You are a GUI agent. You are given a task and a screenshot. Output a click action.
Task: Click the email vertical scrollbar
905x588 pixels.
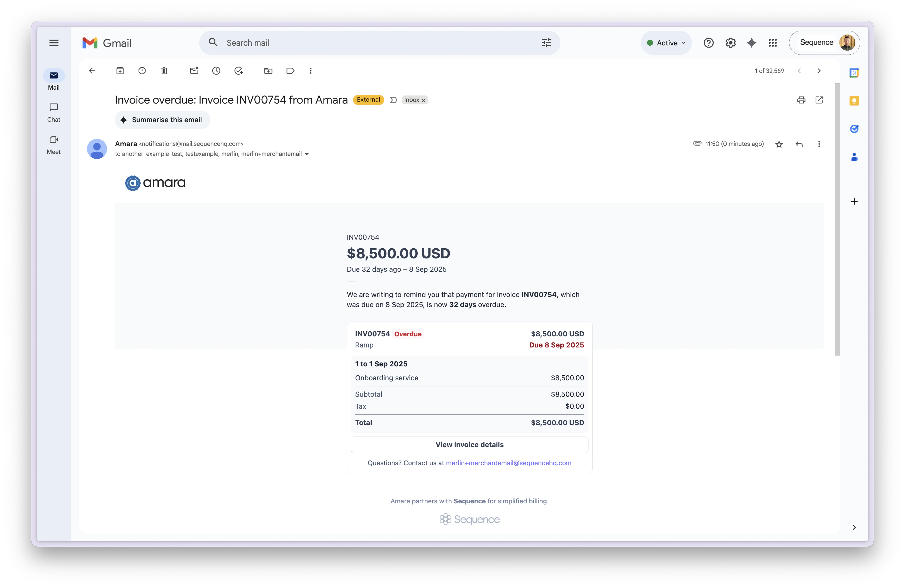[x=837, y=219]
